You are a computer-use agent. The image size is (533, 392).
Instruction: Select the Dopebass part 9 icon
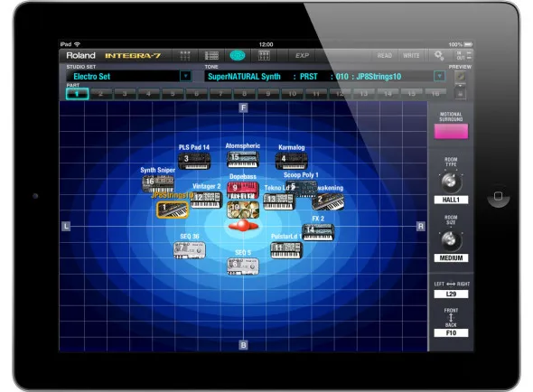tap(243, 191)
